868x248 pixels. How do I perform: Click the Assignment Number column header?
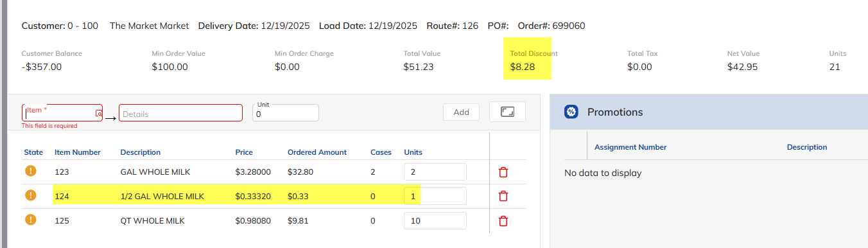pyautogui.click(x=630, y=147)
